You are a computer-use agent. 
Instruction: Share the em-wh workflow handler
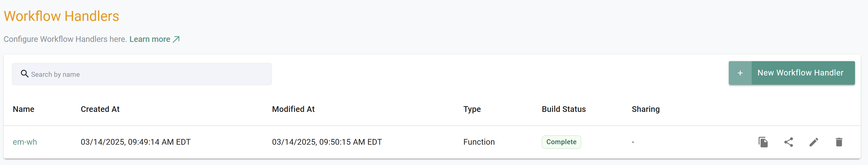[x=788, y=142]
